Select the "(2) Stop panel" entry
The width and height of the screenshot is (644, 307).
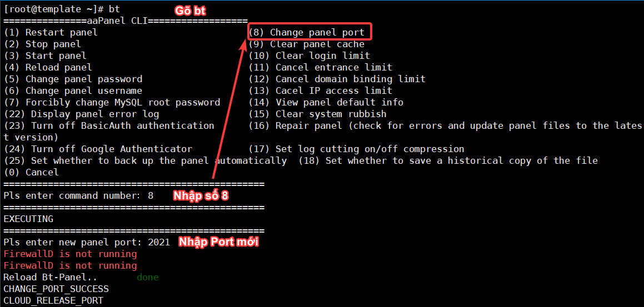pyautogui.click(x=42, y=44)
